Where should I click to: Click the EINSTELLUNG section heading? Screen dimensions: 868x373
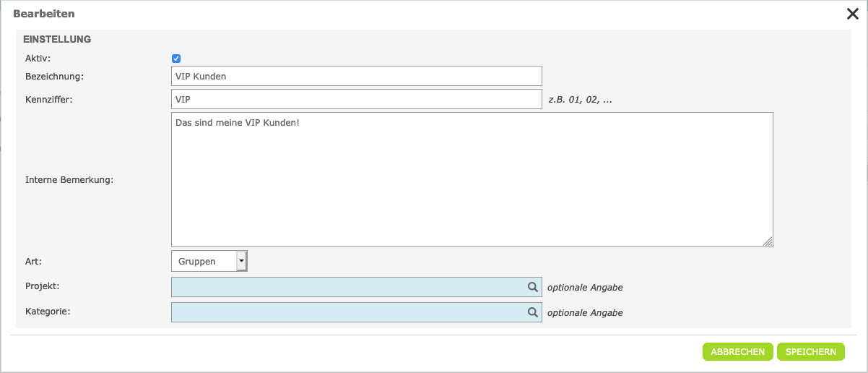point(57,39)
